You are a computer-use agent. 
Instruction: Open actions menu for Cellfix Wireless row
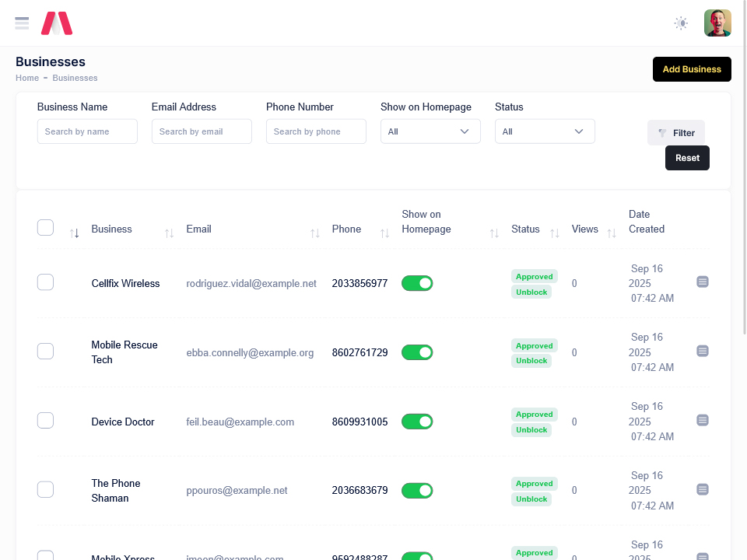pos(702,282)
